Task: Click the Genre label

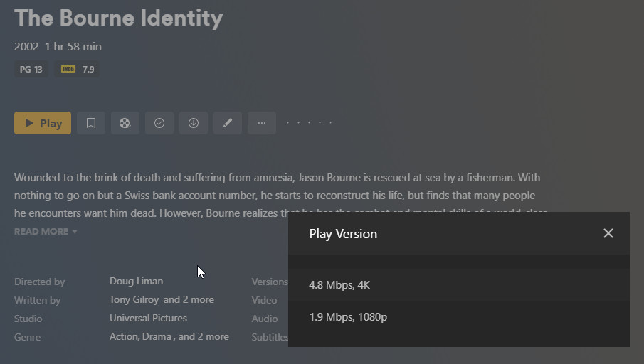Action: click(27, 337)
